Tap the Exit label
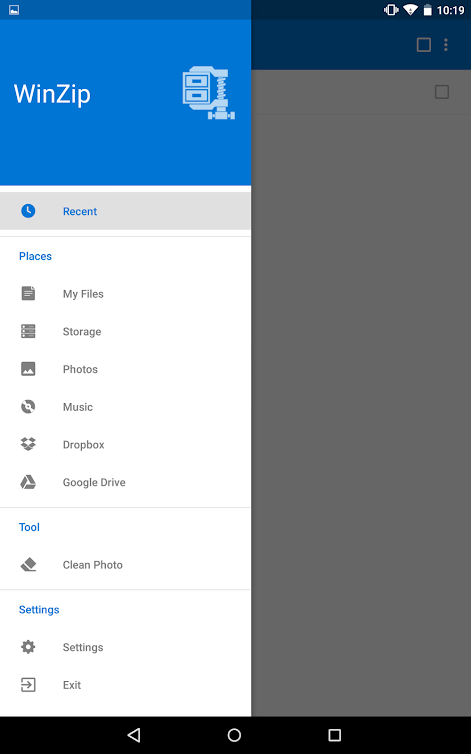 [72, 685]
